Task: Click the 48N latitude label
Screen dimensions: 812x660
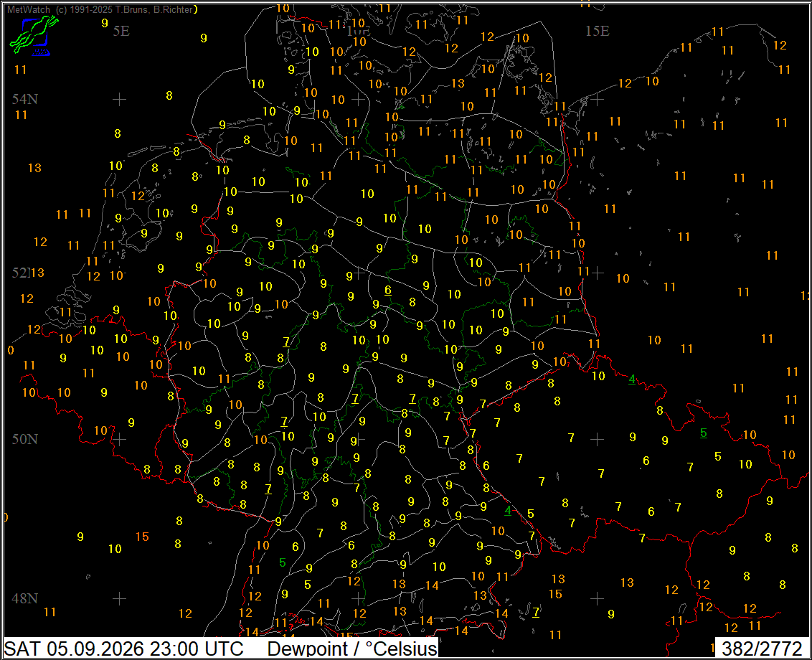Action: click(x=25, y=599)
